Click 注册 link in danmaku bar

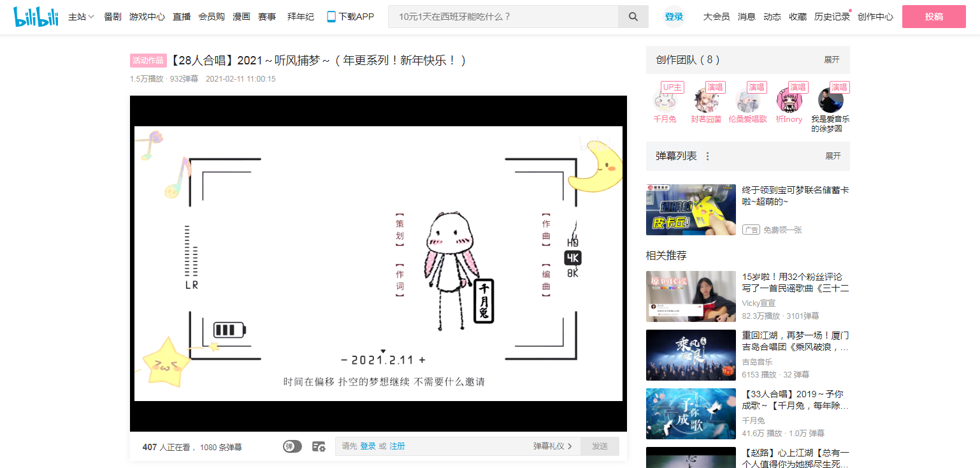point(397,446)
